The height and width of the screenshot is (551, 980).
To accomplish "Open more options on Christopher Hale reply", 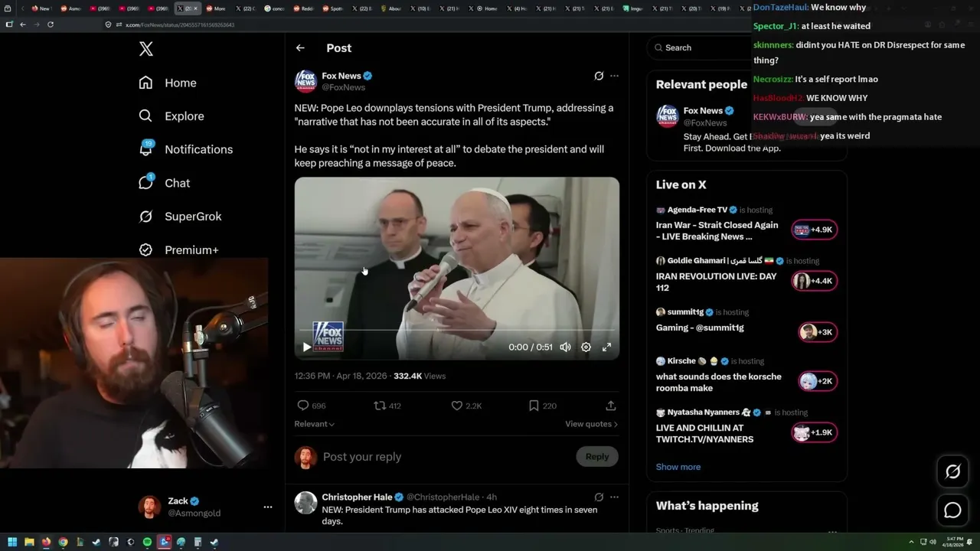I will [x=614, y=497].
